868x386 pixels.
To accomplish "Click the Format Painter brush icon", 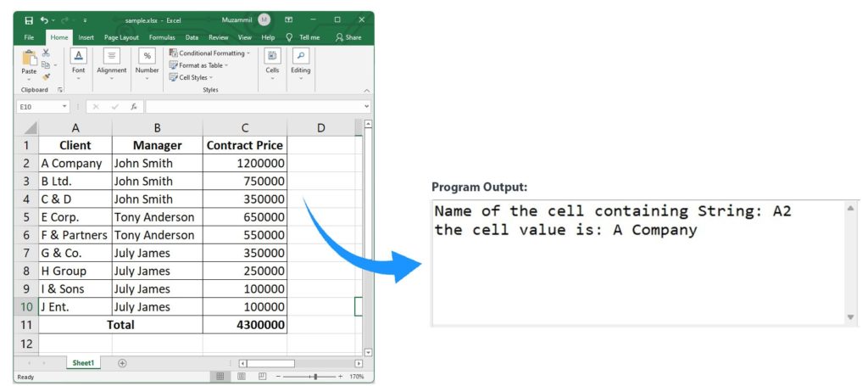I will pos(46,76).
